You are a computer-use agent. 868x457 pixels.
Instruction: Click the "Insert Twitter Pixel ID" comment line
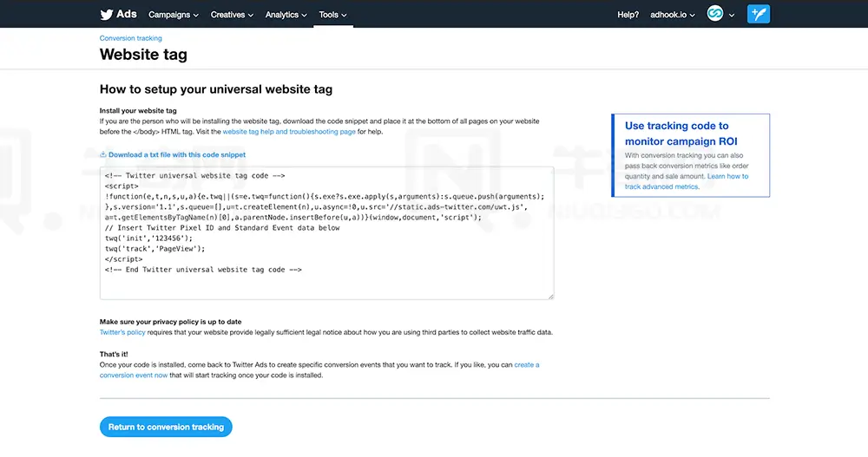click(222, 228)
